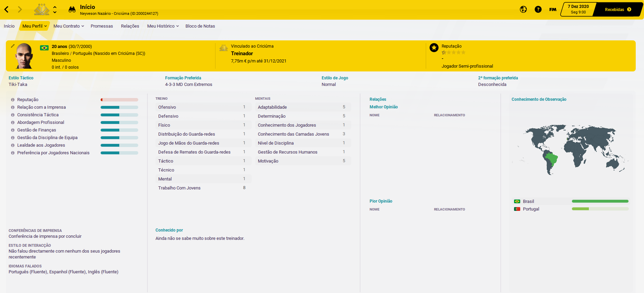Screen dimensions: 644x293
Task: Click the Treinador job title
Action: pos(242,53)
